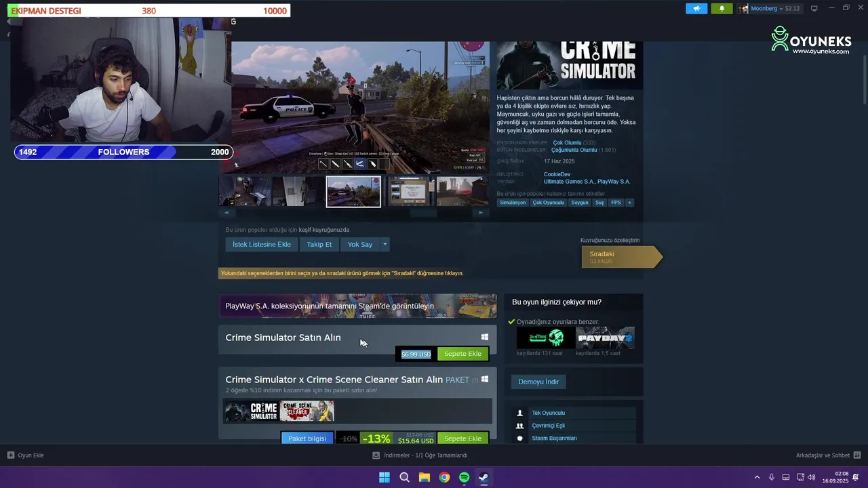Screen dimensions: 868x488
Task: Click the thumbnail strip left arrow
Action: [x=226, y=213]
